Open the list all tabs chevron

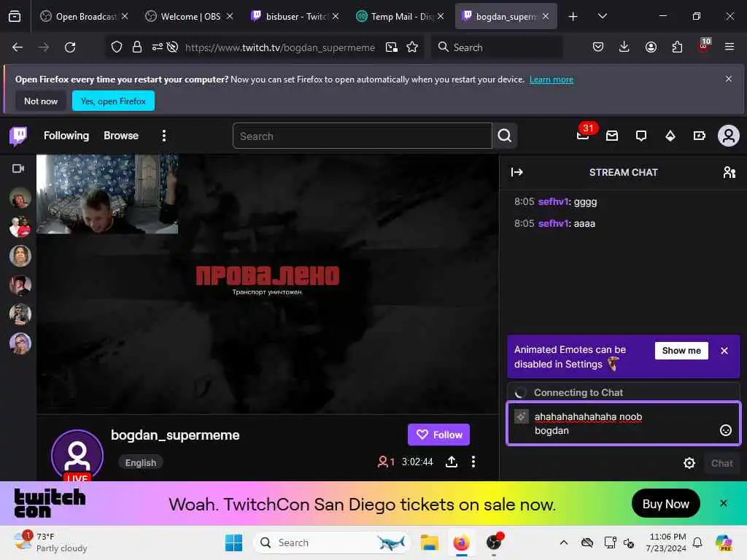coord(602,16)
